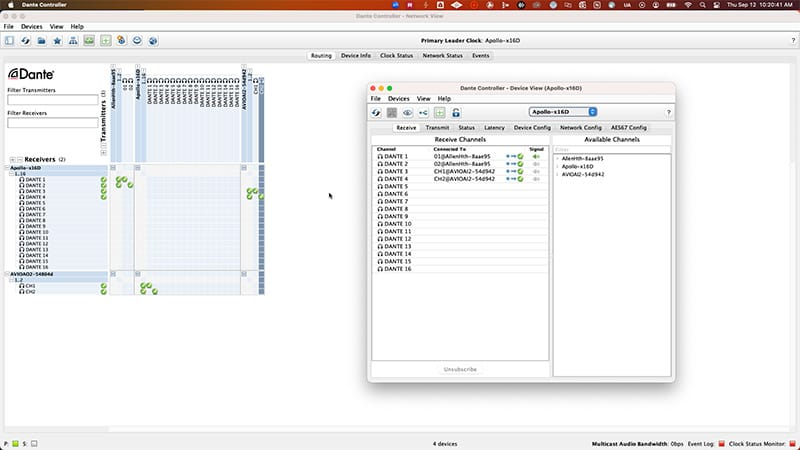
Task: Click the device lock padlock icon
Action: tap(456, 112)
